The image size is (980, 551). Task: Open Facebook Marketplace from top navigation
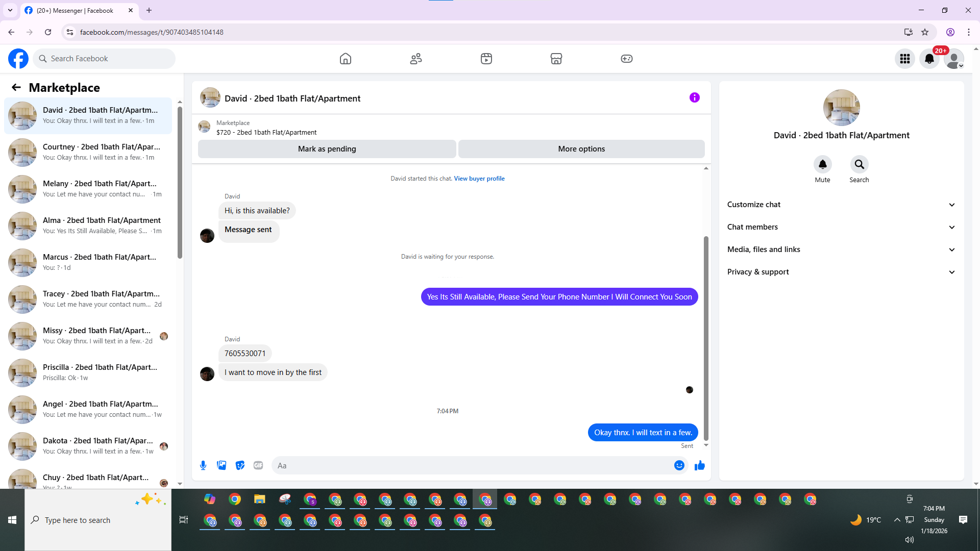tap(556, 59)
